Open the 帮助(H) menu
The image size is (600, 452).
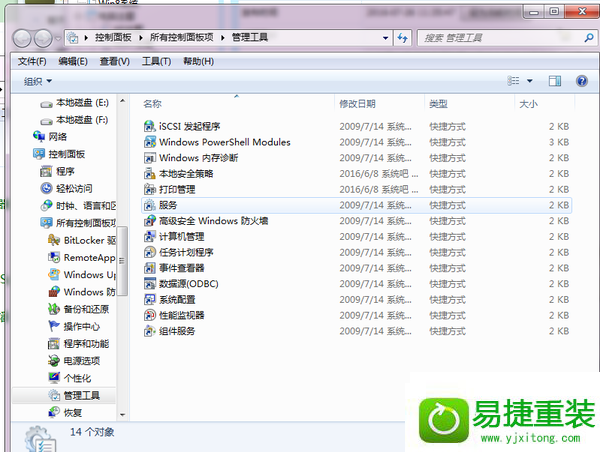(x=198, y=61)
